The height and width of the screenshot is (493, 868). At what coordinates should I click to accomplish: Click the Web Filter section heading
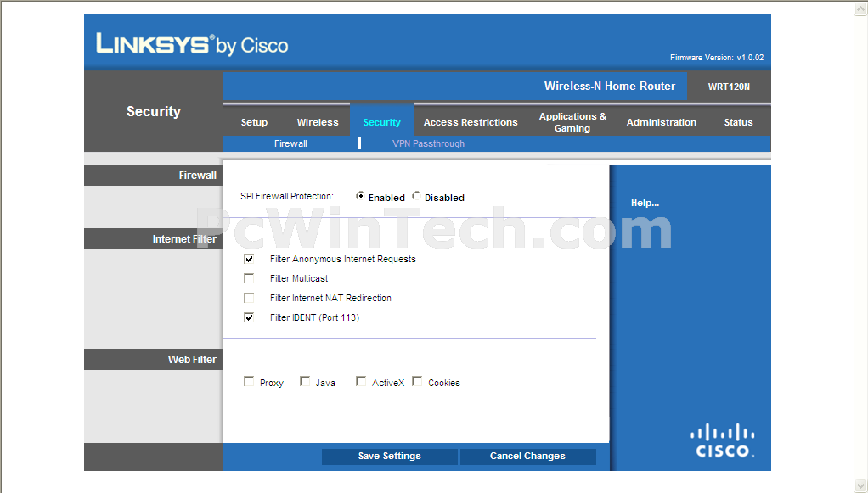192,360
